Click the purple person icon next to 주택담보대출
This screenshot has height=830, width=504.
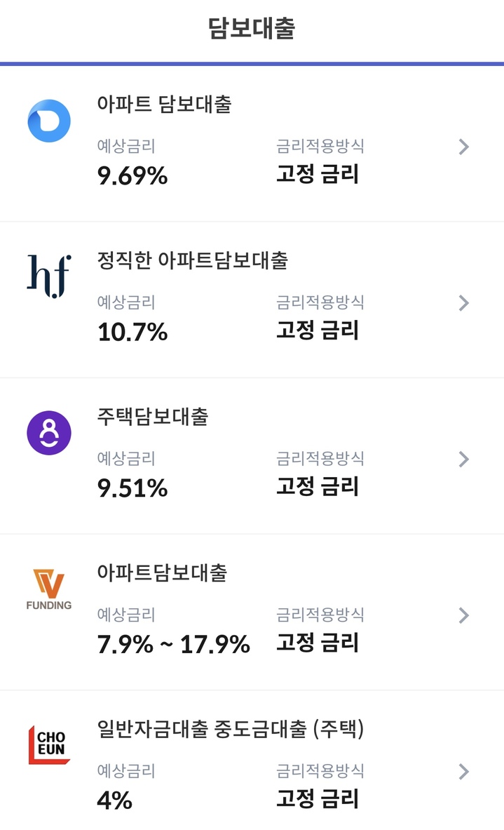pyautogui.click(x=49, y=434)
